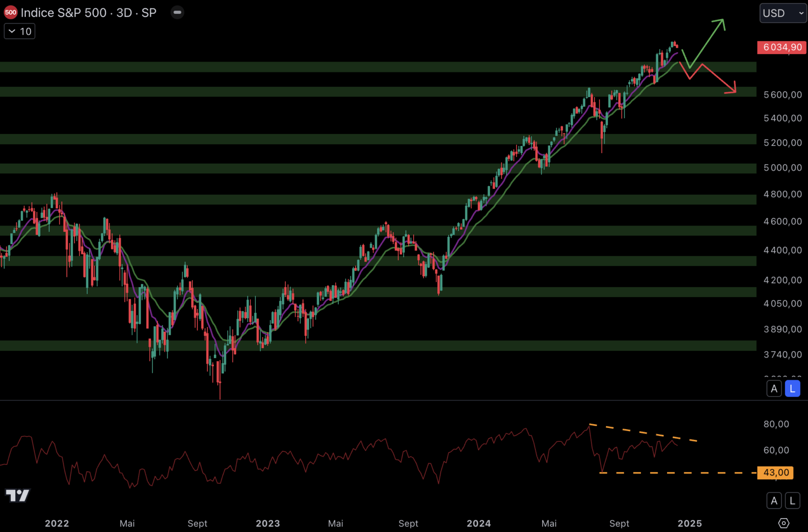Image resolution: width=808 pixels, height=532 pixels.
Task: Toggle auto scale A on the RSI pane
Action: coord(774,500)
